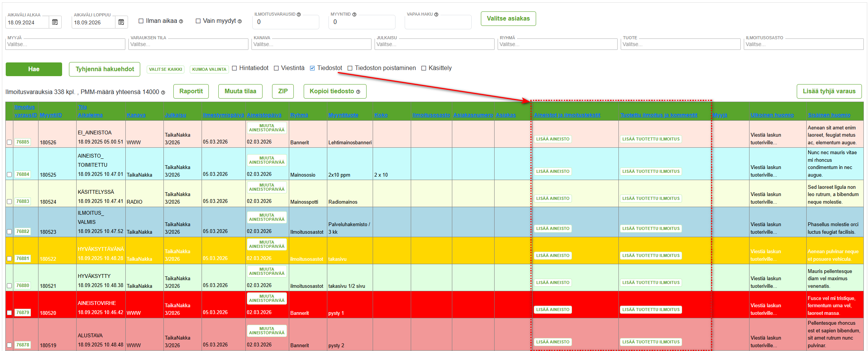Screen dimensions: 868x351
Task: Sort table by Ilmestymispäivä column header
Action: pyautogui.click(x=223, y=115)
